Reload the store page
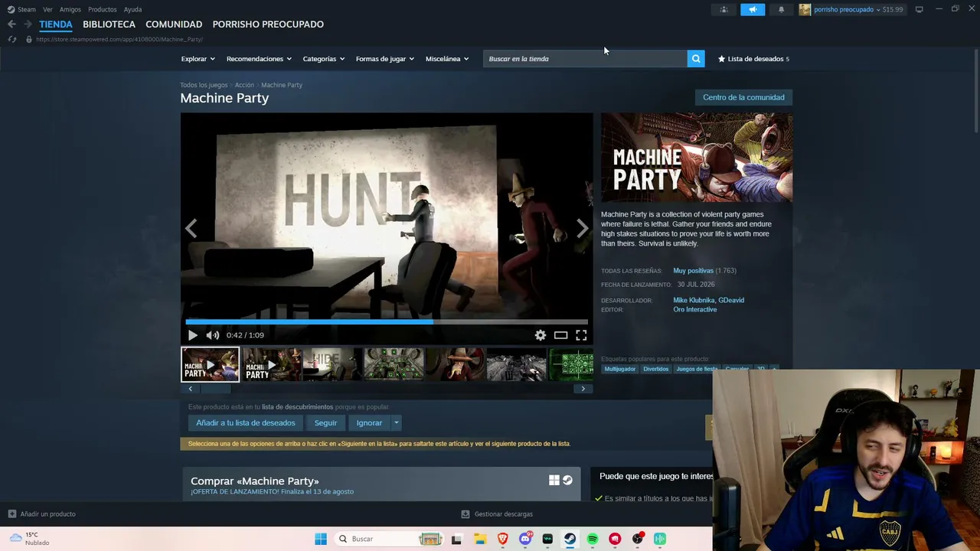 (x=12, y=39)
